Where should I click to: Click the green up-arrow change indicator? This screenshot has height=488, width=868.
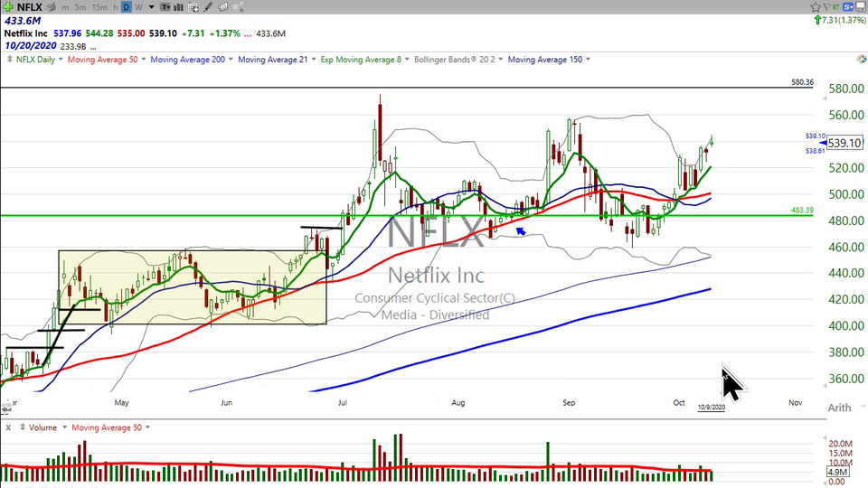click(817, 20)
